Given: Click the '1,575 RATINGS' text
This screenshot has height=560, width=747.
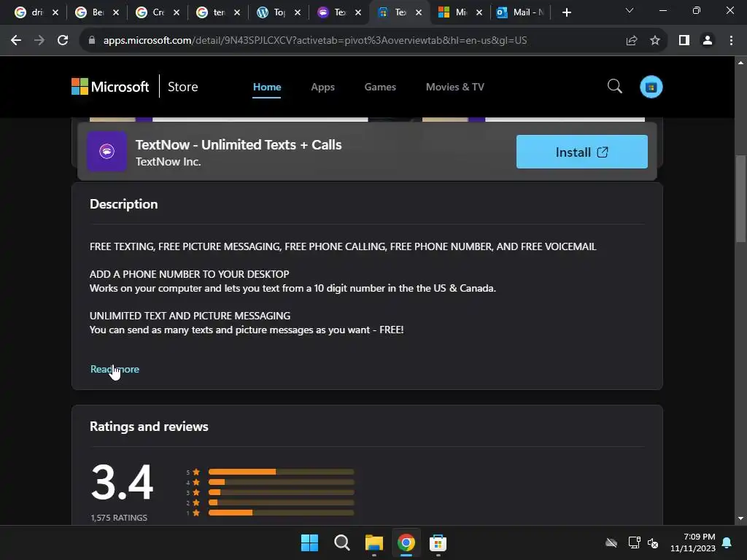Looking at the screenshot, I should pyautogui.click(x=119, y=518).
